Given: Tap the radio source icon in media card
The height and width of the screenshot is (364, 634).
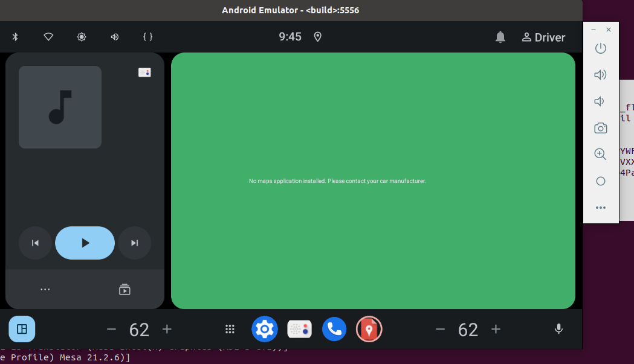Looking at the screenshot, I should point(144,72).
